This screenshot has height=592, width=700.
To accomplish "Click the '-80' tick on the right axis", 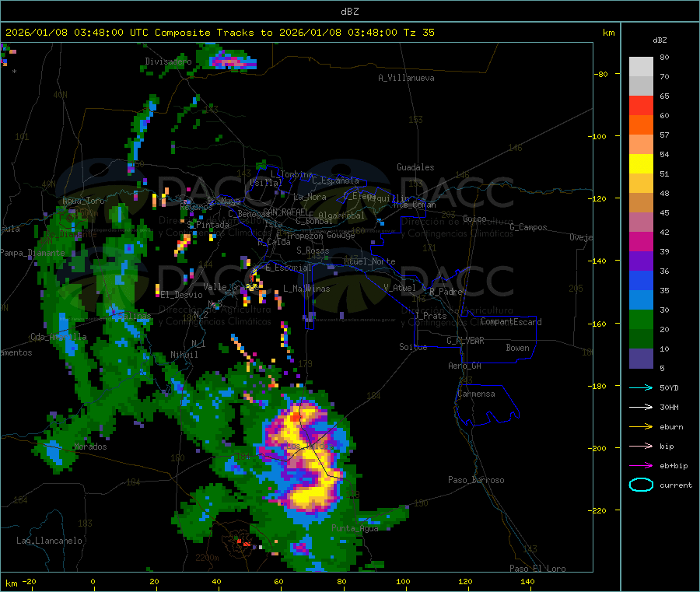I will point(600,74).
